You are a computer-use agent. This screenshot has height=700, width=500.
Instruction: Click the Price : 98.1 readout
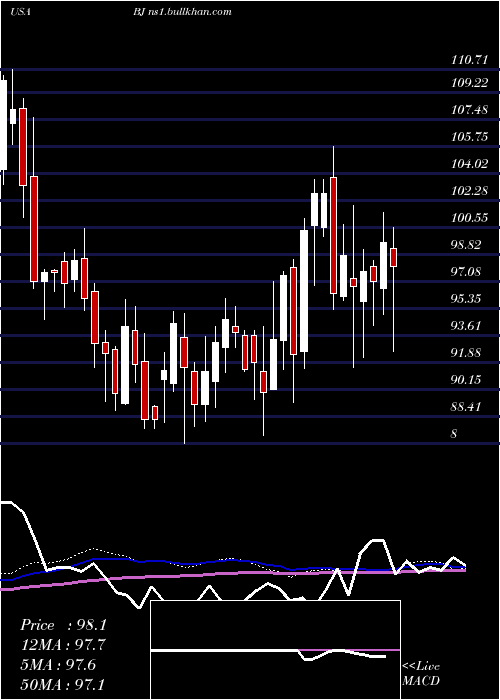pos(63,625)
